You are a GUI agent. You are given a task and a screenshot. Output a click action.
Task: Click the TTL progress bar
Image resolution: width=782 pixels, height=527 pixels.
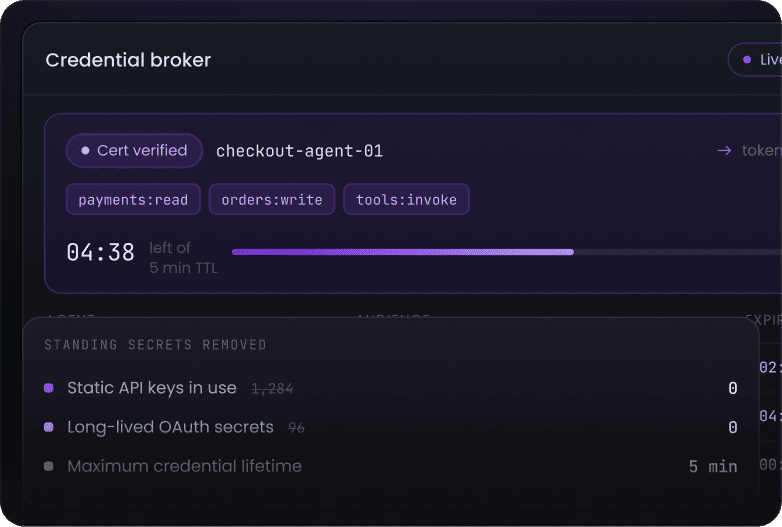(x=507, y=252)
